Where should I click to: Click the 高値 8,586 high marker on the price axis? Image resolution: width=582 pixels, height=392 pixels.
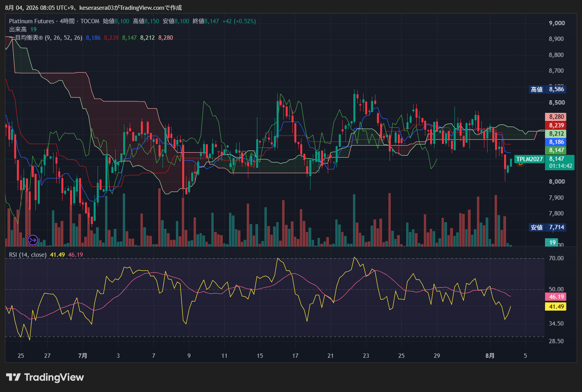point(547,89)
